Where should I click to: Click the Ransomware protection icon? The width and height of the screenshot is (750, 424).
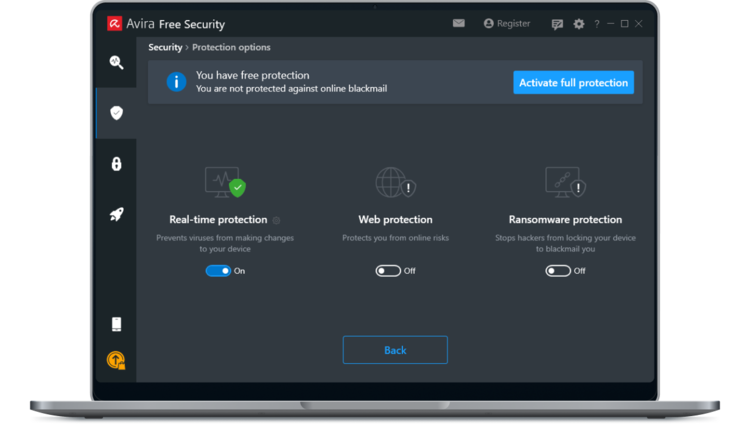(x=563, y=183)
